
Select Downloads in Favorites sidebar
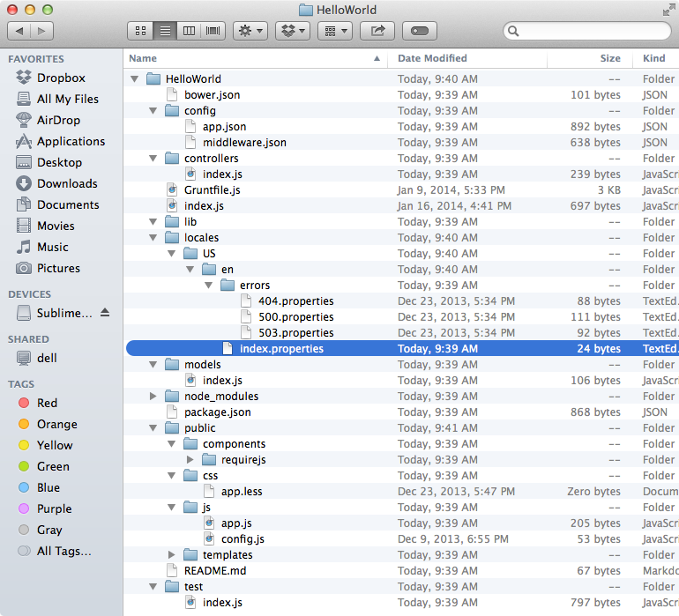pyautogui.click(x=67, y=183)
